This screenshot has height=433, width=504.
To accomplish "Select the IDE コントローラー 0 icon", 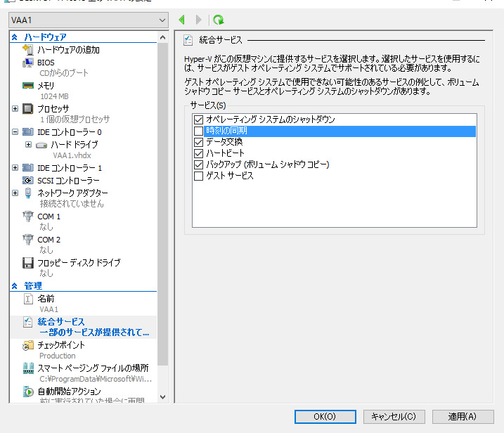I will click(28, 131).
